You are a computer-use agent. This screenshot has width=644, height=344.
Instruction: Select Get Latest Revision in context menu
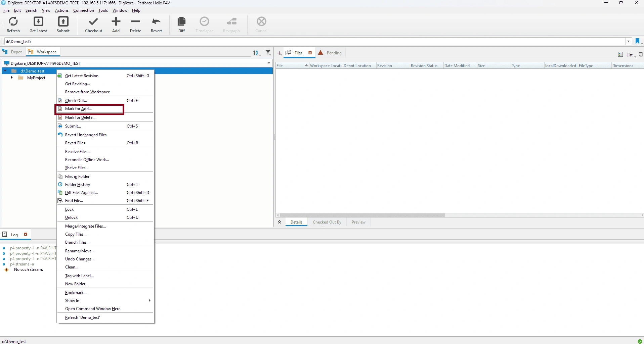tap(105, 76)
